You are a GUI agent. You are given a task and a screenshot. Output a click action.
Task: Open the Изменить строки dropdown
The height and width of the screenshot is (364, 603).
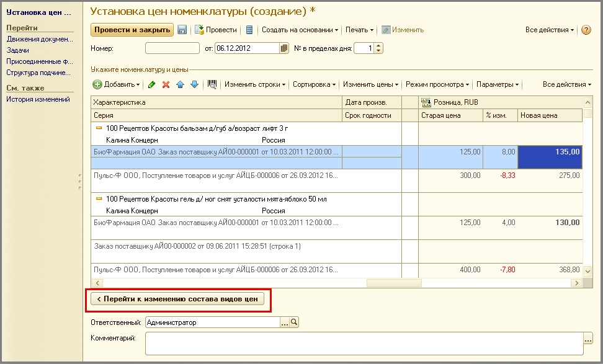point(255,84)
